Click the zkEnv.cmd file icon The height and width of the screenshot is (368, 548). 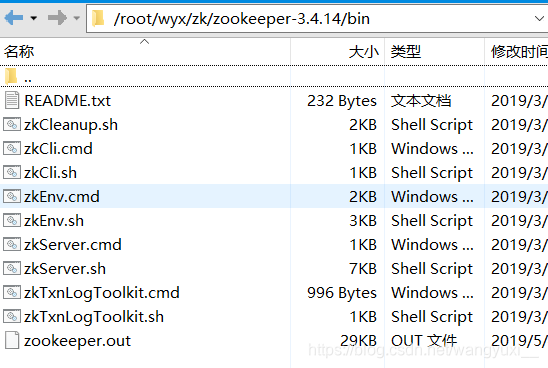tap(12, 196)
